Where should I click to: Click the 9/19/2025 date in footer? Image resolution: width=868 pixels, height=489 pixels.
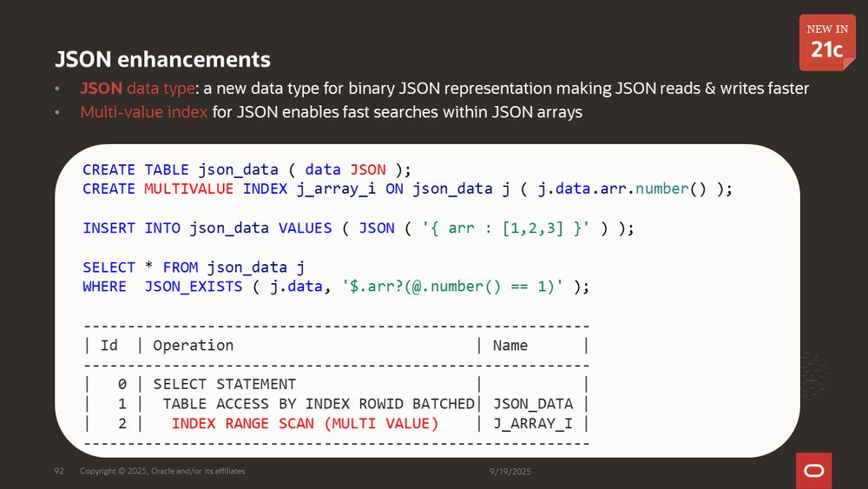pyautogui.click(x=510, y=472)
